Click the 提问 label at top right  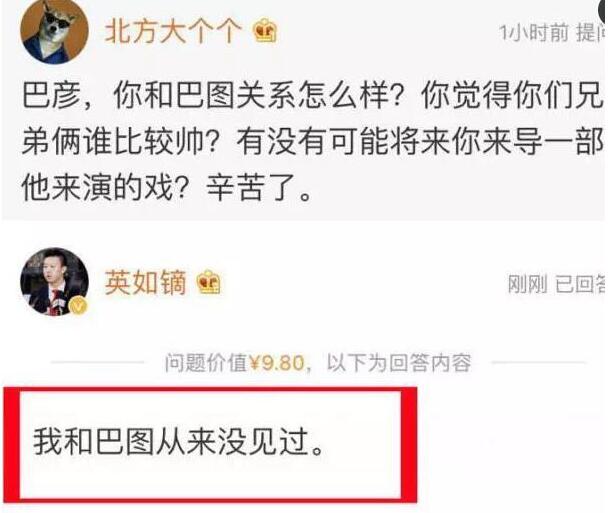point(591,32)
